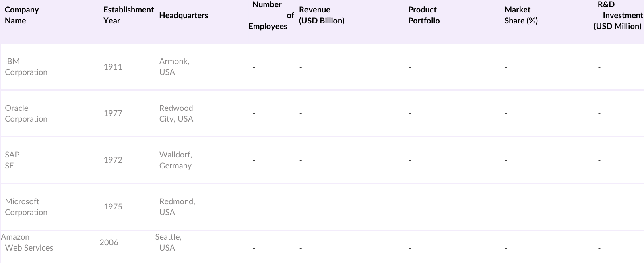Click the 1977 year cell
The width and height of the screenshot is (644, 263).
tap(113, 114)
